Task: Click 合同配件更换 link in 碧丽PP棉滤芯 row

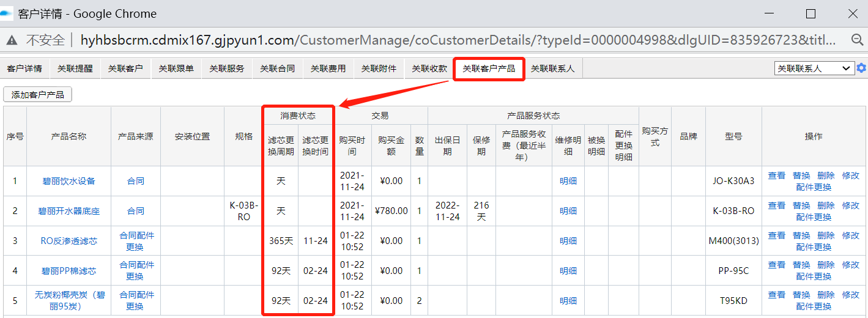Action: [136, 271]
